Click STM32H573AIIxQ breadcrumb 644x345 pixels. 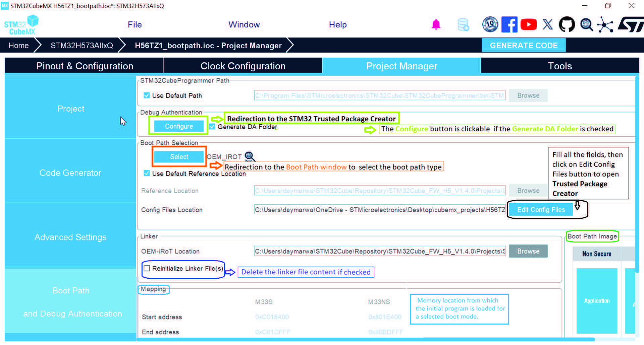click(x=82, y=46)
